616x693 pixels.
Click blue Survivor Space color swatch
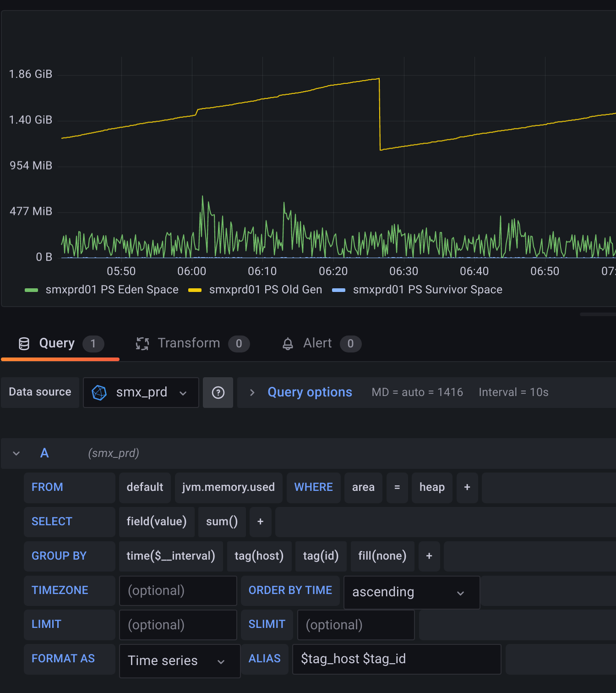338,290
